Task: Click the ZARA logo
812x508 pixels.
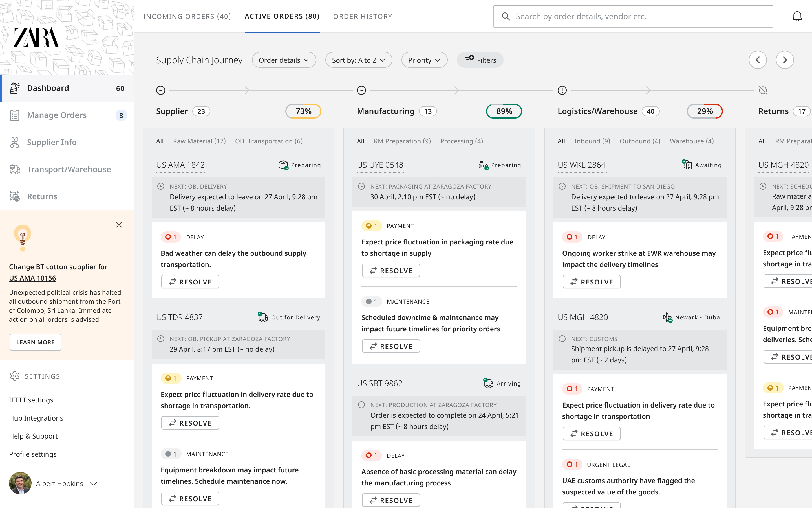Action: (x=36, y=37)
